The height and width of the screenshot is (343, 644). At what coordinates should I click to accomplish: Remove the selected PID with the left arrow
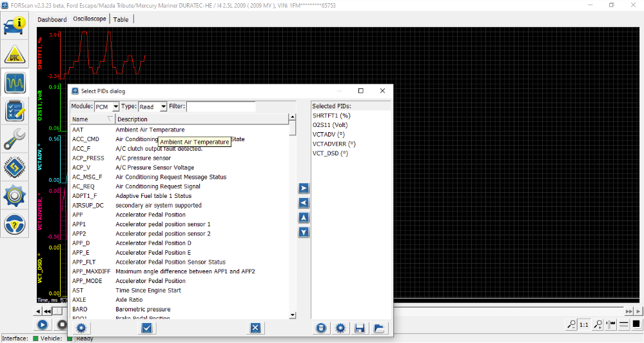click(304, 203)
